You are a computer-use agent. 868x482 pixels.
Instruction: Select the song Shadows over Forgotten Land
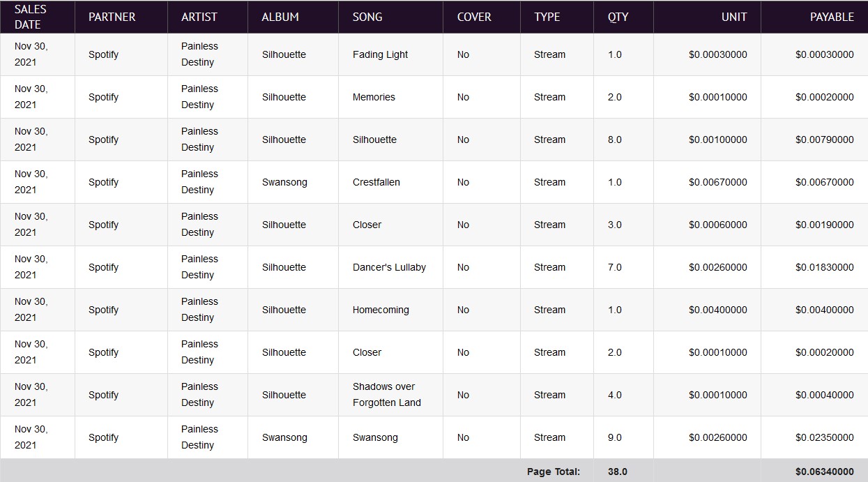pyautogui.click(x=387, y=395)
